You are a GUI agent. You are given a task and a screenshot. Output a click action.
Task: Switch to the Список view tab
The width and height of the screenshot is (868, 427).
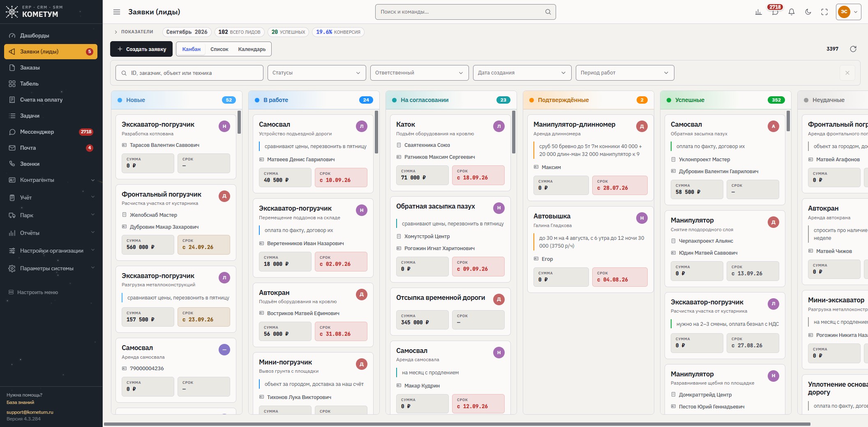(219, 49)
